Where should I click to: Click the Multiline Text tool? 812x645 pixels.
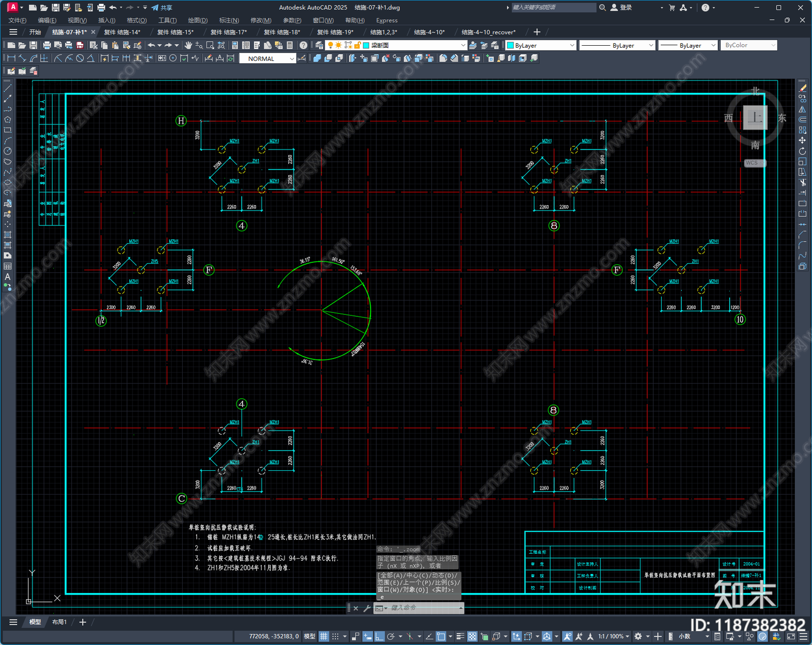pyautogui.click(x=8, y=277)
